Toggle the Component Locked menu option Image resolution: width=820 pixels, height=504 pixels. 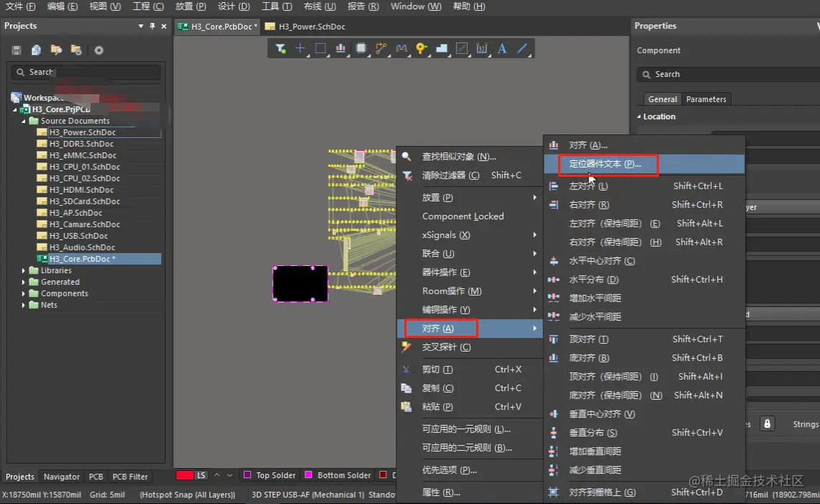pyautogui.click(x=463, y=216)
